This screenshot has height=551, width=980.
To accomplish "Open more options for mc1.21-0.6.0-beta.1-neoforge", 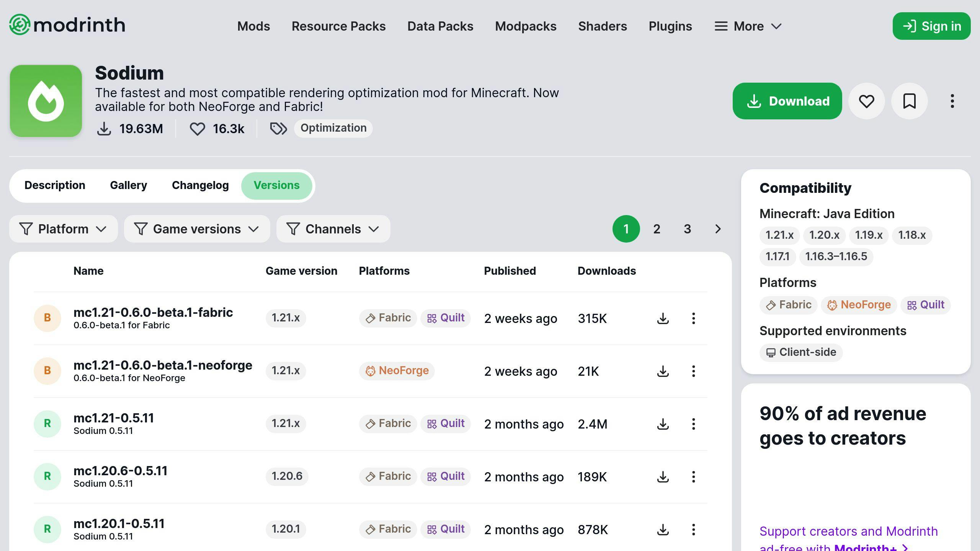I will click(x=694, y=371).
